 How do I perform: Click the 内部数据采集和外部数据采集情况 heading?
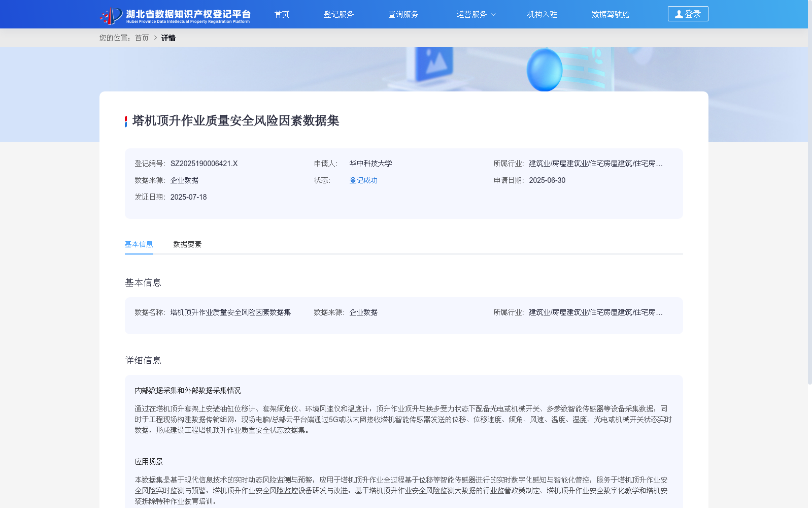pos(188,391)
